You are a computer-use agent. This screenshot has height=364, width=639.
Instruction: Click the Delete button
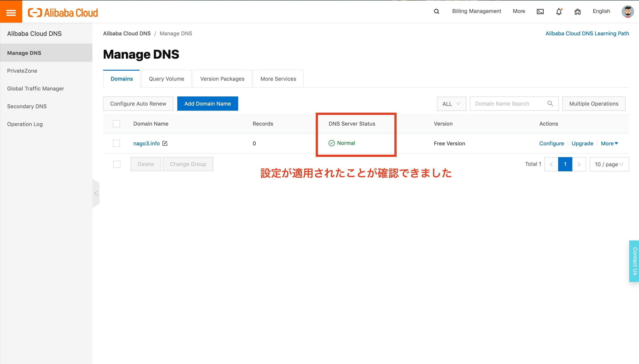point(146,164)
